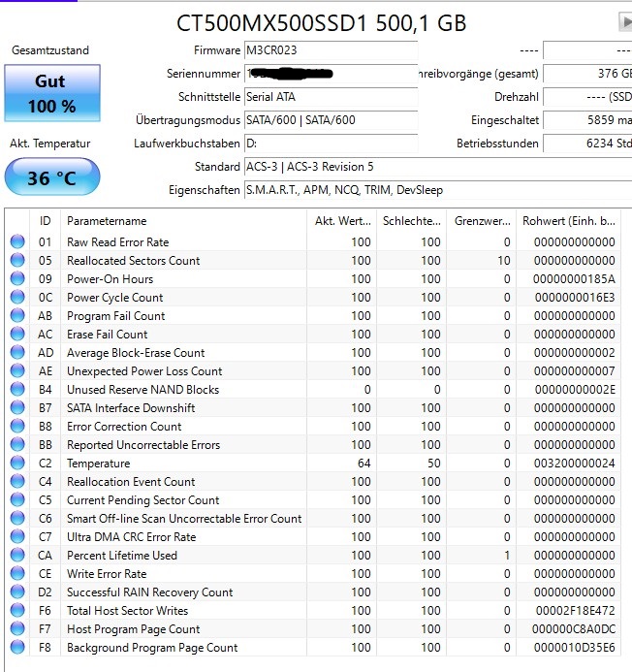Click status icon of Erase Fail Count

(x=17, y=334)
